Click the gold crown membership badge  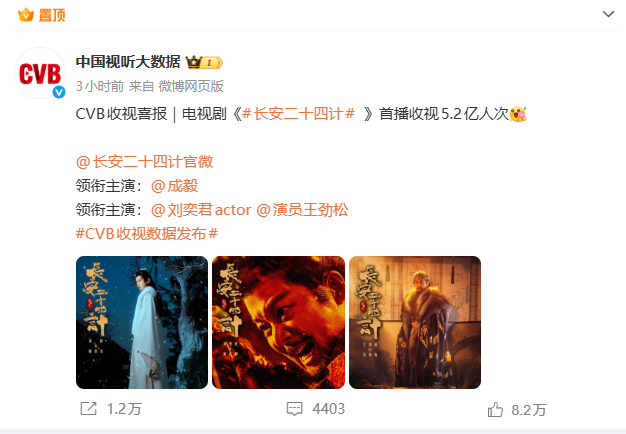pos(204,62)
